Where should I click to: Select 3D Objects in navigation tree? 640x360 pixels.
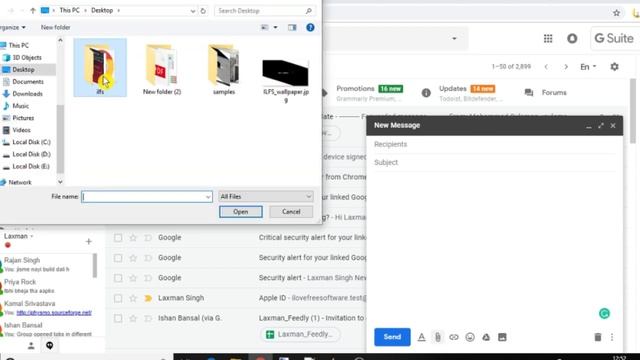tap(27, 58)
